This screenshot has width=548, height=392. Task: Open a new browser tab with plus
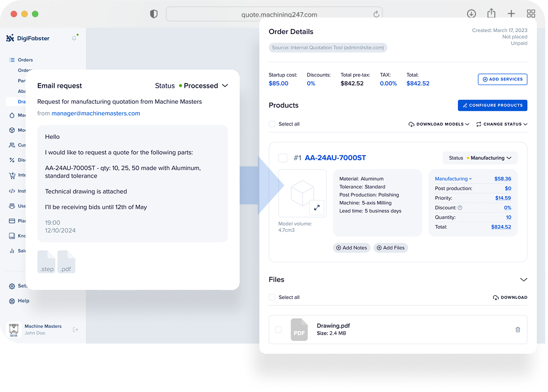tap(511, 14)
